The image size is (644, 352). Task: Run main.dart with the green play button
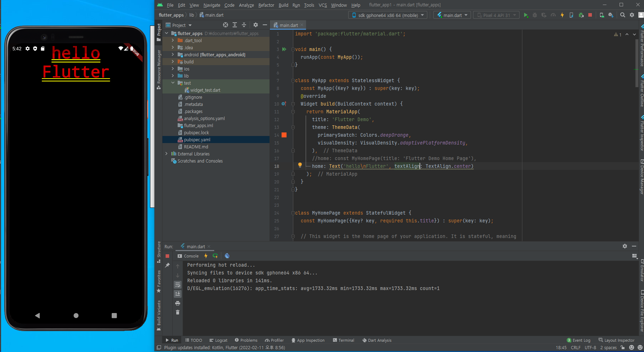click(x=526, y=15)
